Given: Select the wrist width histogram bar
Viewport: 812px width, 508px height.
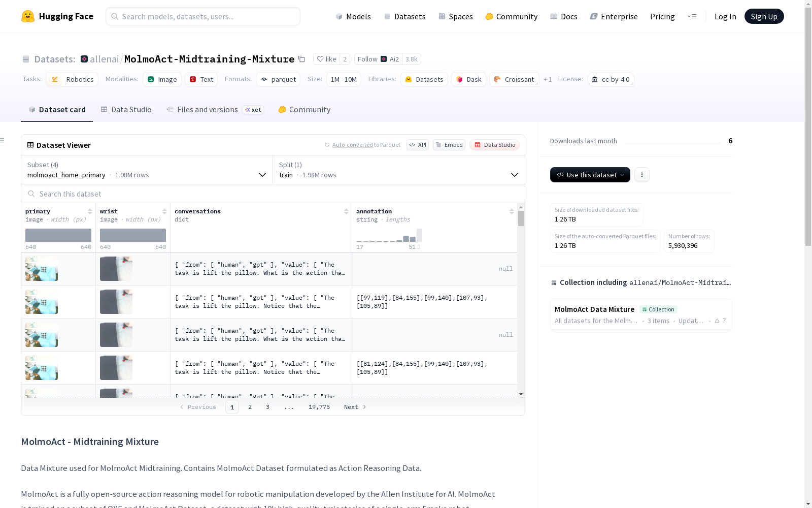Looking at the screenshot, I should coord(133,235).
